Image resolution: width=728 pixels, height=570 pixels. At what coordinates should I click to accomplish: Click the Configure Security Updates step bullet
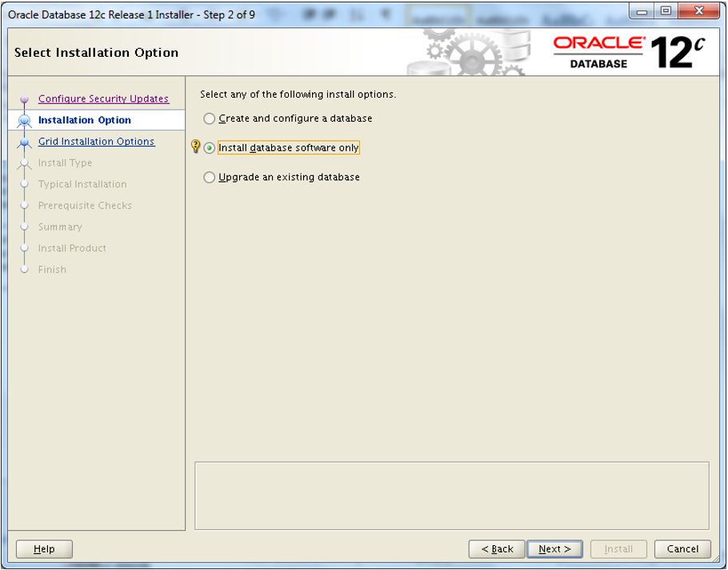[x=24, y=99]
